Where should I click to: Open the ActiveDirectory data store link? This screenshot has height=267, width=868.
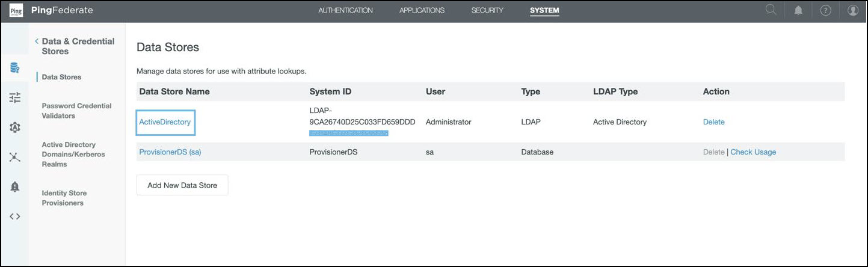[165, 122]
